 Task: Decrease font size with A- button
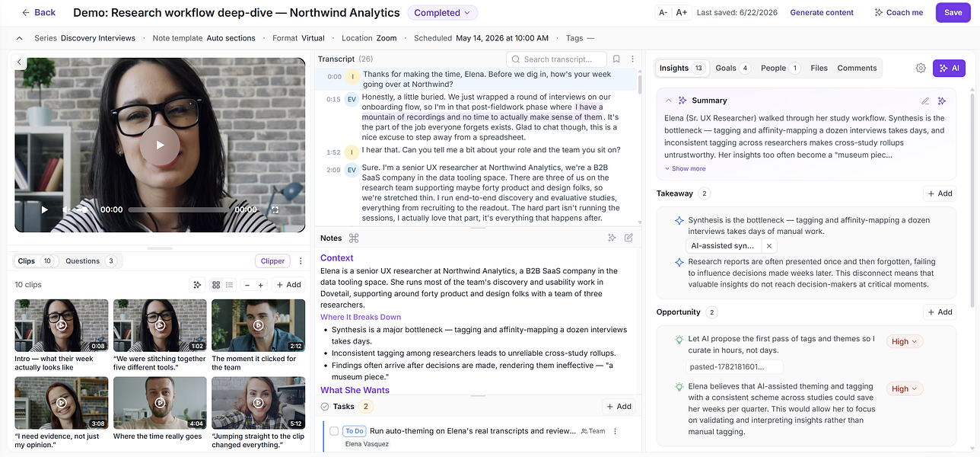point(663,12)
